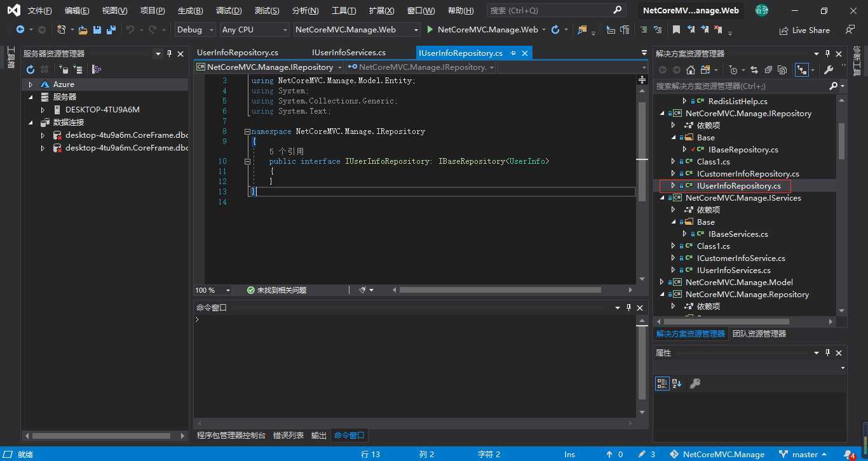
Task: Expand the Azure node in Server Explorer
Action: click(x=30, y=84)
